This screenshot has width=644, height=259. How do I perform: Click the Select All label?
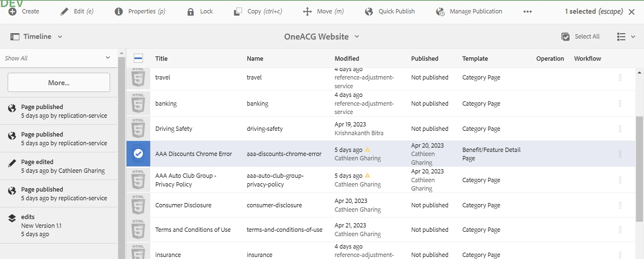click(x=587, y=36)
